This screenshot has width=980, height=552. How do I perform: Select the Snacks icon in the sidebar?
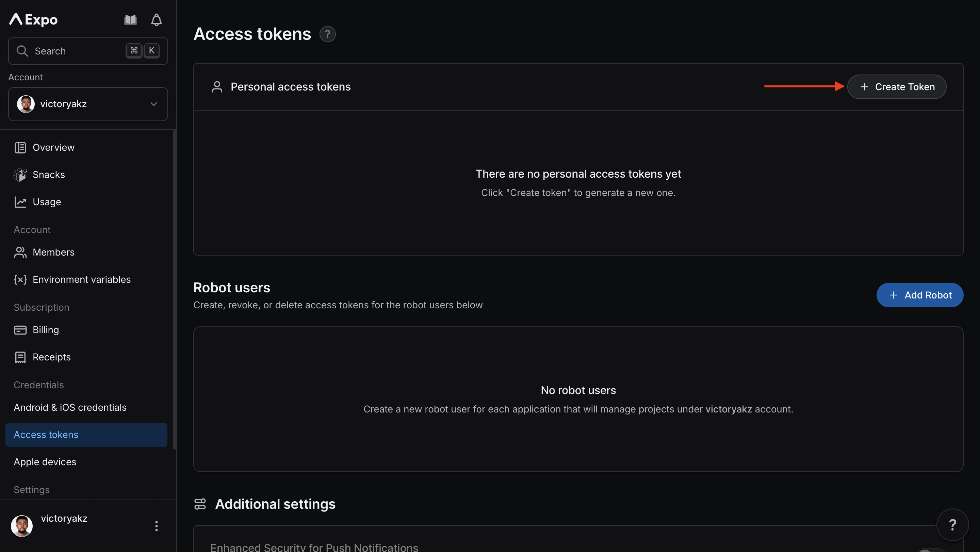pyautogui.click(x=20, y=174)
